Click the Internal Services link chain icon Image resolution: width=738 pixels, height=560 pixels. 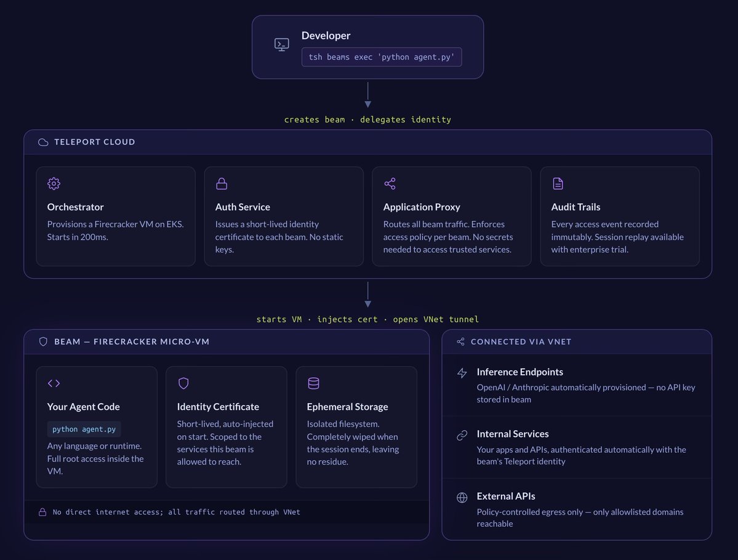click(x=462, y=435)
